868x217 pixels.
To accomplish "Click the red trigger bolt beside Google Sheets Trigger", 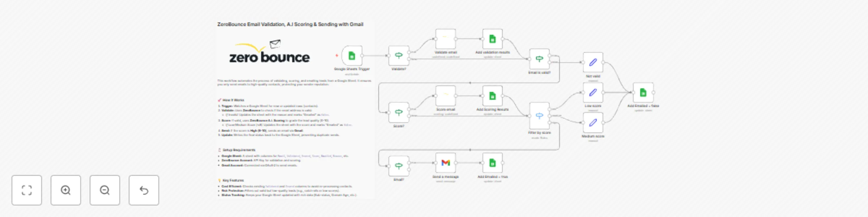I will pyautogui.click(x=337, y=55).
